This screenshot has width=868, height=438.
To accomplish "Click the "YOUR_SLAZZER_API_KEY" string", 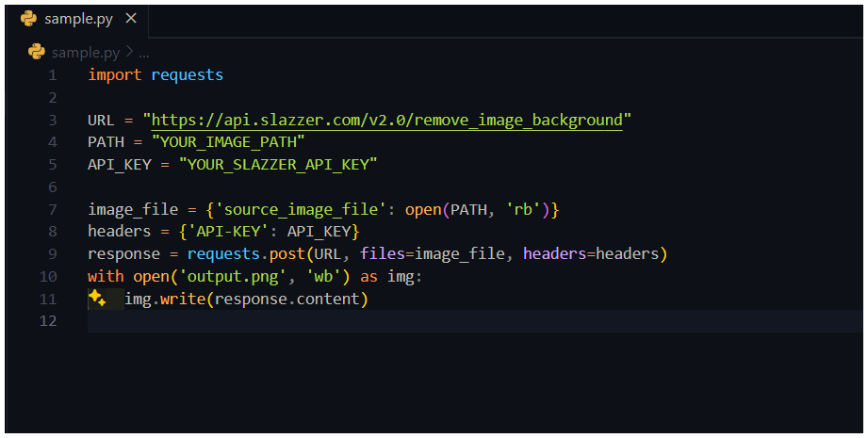I will pos(278,164).
